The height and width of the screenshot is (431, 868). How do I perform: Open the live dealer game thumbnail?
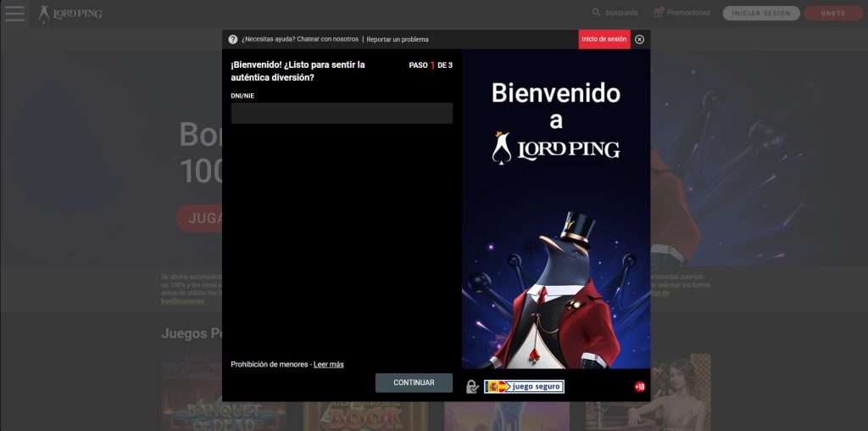[x=648, y=392]
